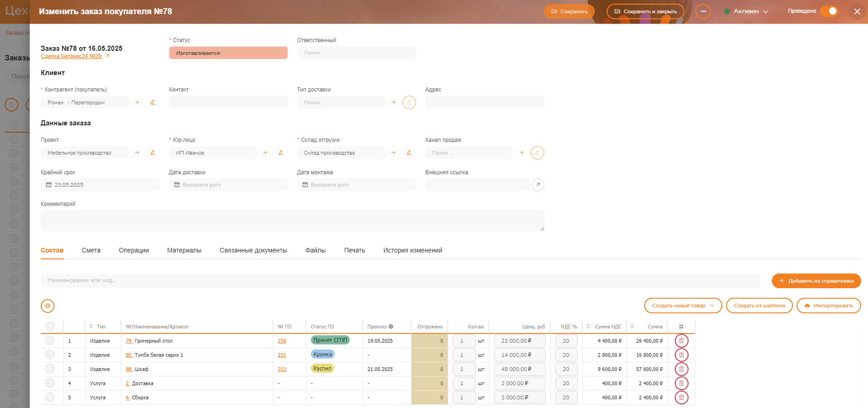868x408 pixels.
Task: Configure table columns grid icon
Action: tap(681, 327)
